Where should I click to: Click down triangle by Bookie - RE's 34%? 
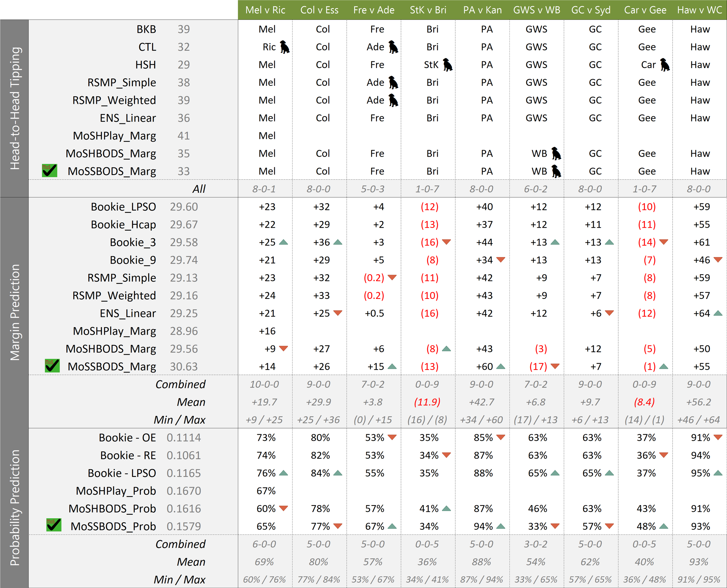click(x=447, y=455)
